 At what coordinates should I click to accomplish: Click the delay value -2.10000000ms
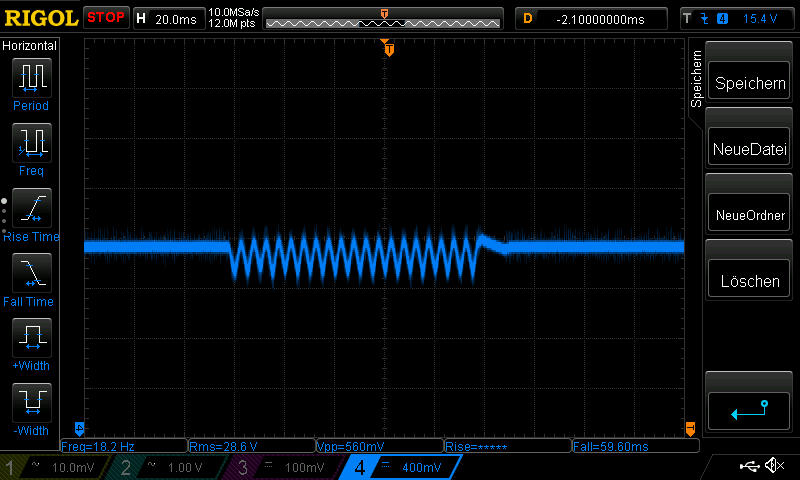pos(600,19)
